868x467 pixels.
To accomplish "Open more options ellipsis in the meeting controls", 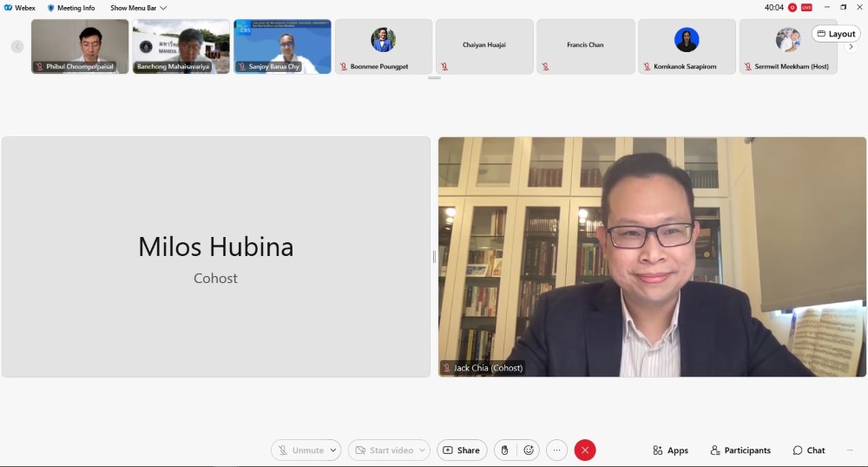I will [x=556, y=451].
